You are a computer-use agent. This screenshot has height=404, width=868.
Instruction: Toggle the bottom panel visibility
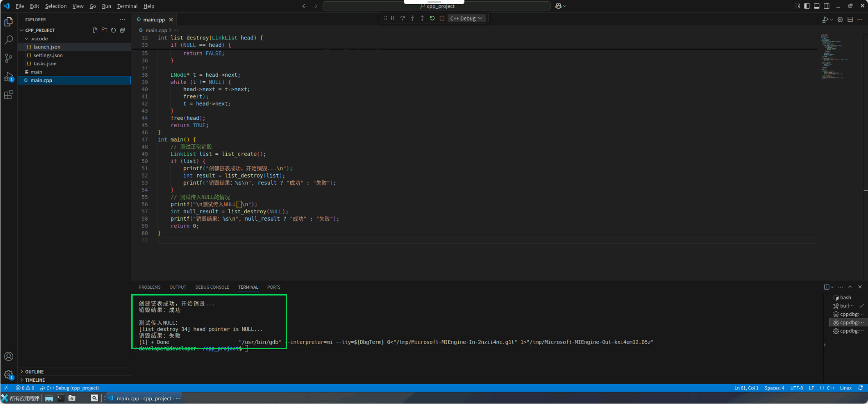coord(817,6)
